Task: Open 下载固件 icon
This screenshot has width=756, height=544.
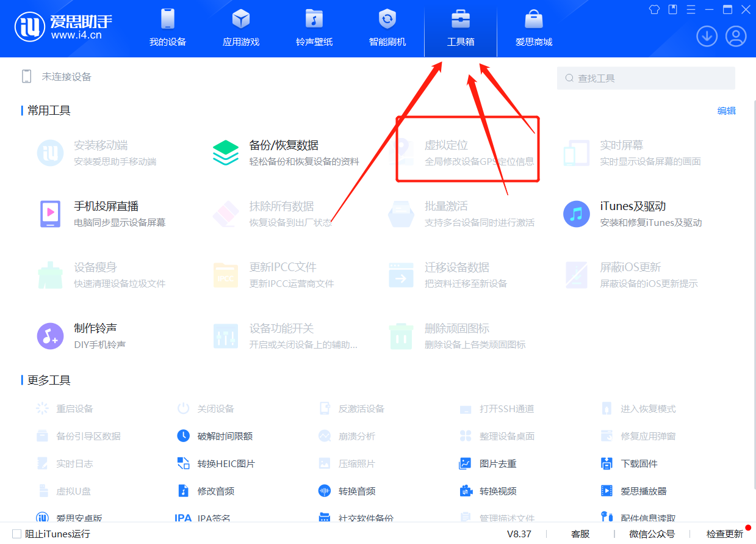Action: (x=607, y=463)
